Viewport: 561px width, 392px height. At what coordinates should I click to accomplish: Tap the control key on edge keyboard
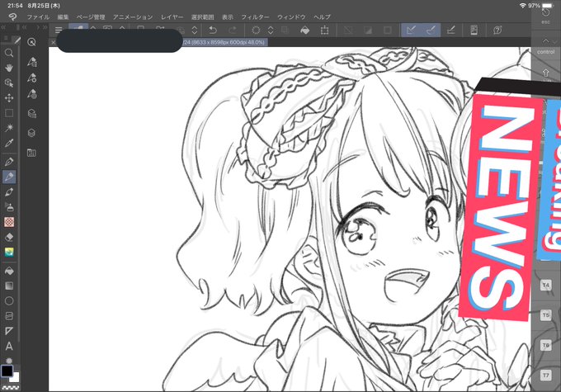[545, 47]
